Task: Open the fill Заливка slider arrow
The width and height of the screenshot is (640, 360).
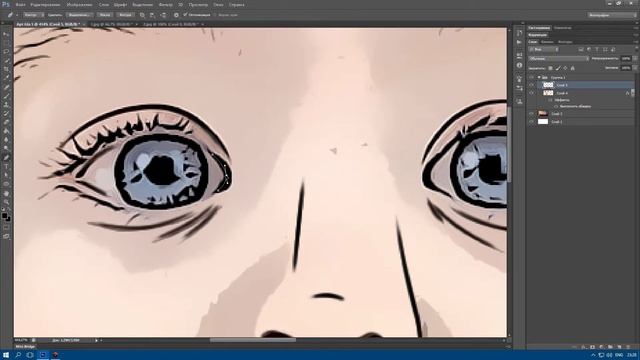Action: click(x=635, y=68)
